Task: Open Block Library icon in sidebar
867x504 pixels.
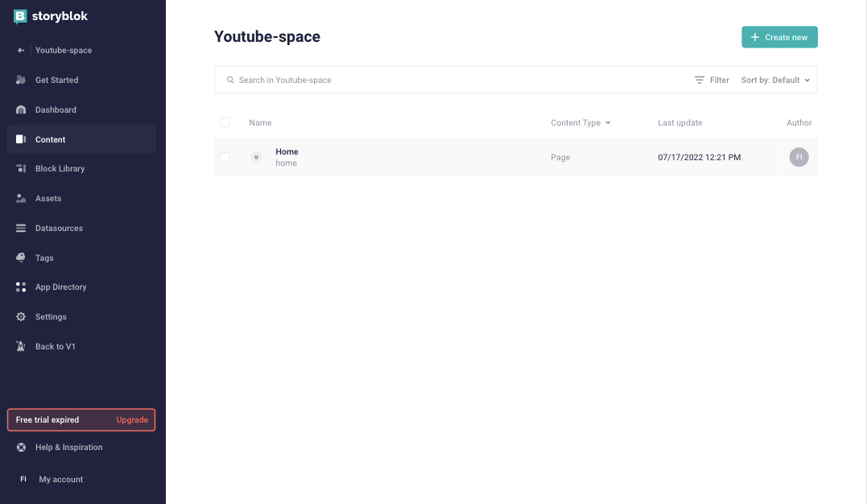Action: (x=21, y=169)
